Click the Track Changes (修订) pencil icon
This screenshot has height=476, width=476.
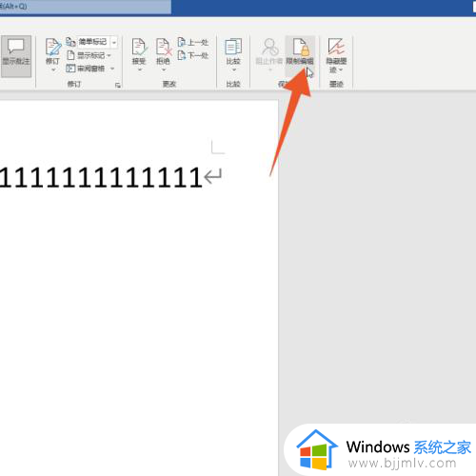tap(53, 47)
